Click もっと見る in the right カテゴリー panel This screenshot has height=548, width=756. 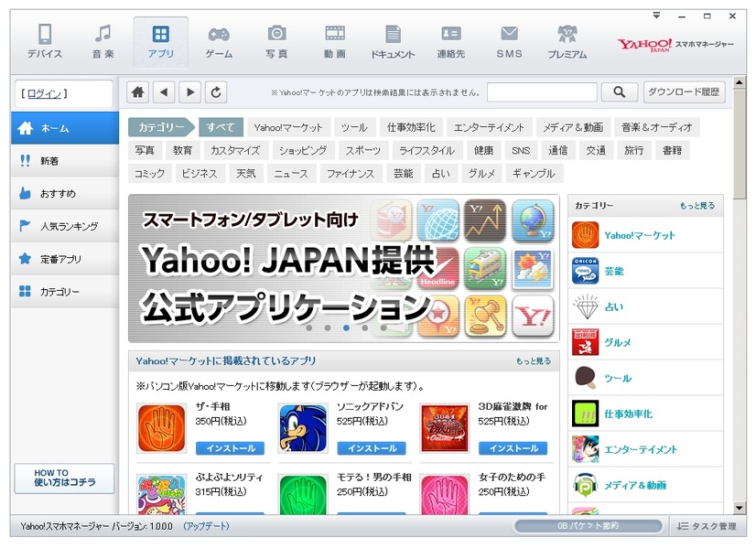(697, 206)
